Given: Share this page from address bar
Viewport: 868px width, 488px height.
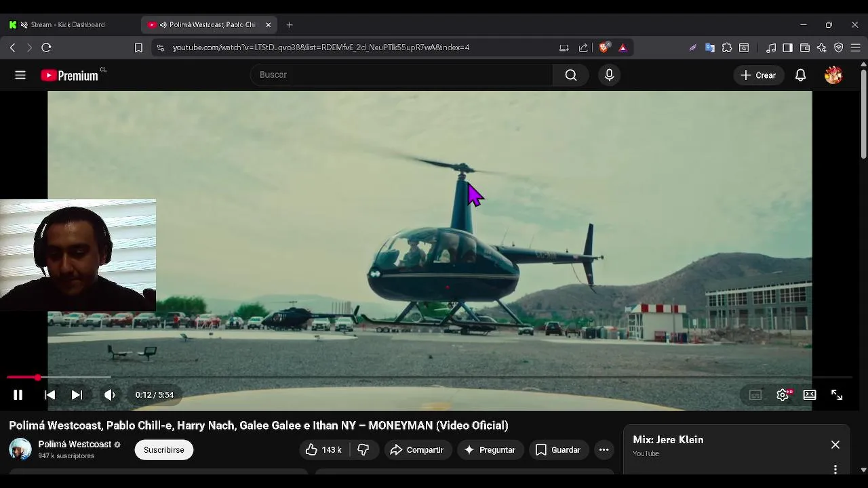Looking at the screenshot, I should point(583,47).
